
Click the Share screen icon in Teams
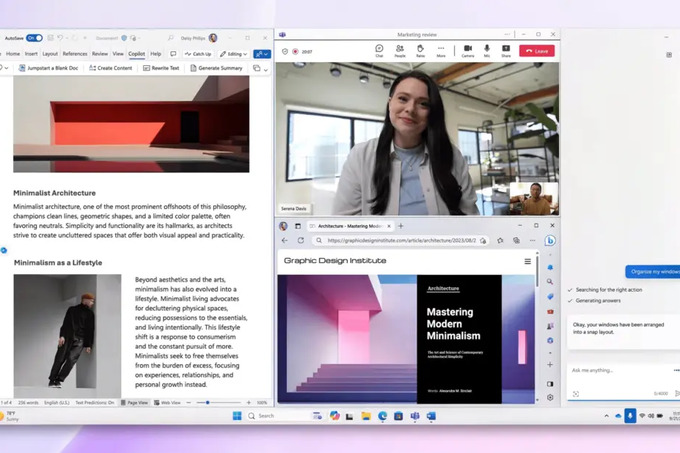pos(506,49)
